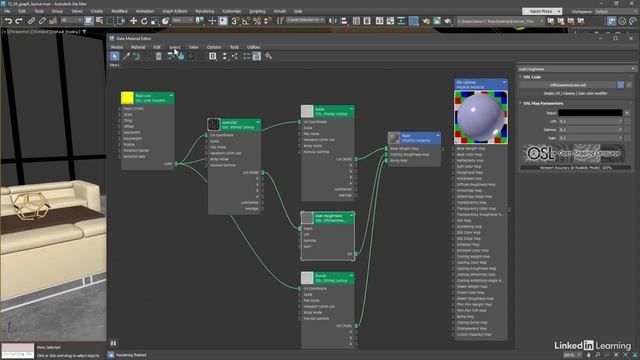This screenshot has width=640, height=360.
Task: Click the Delete Selected trash icon in Slate
Action: pos(158,56)
